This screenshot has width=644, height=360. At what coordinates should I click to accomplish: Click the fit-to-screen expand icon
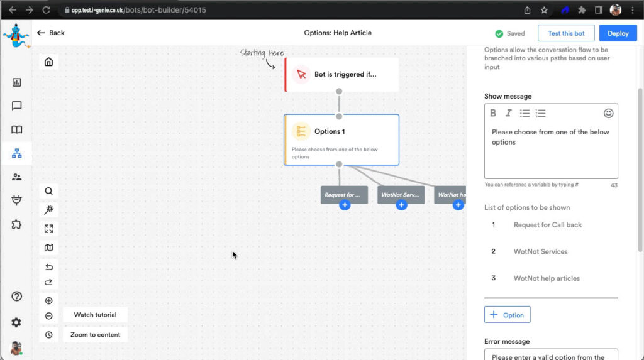point(49,229)
